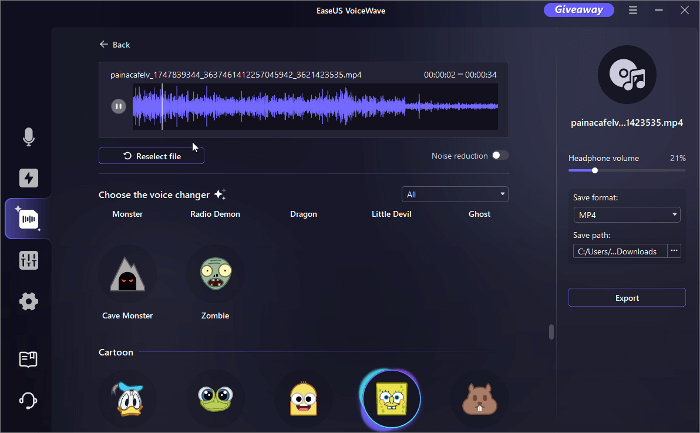Click the Export button
This screenshot has height=433, width=700.
627,298
